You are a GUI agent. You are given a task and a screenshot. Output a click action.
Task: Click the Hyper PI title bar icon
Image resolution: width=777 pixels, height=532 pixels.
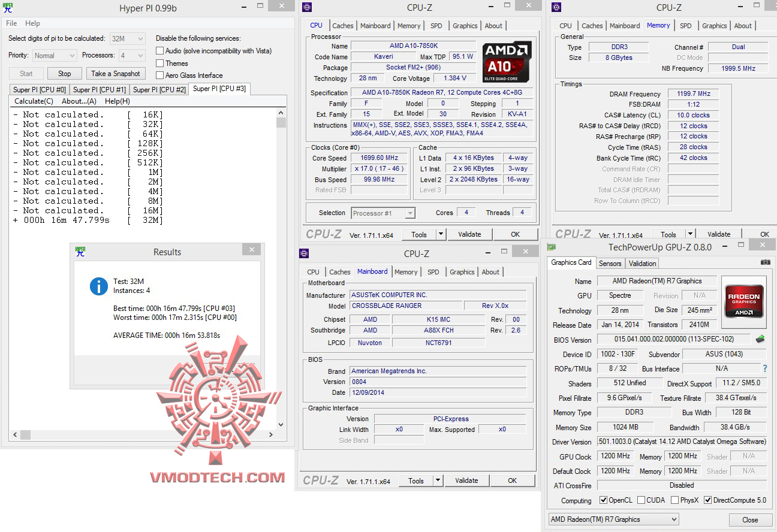(8, 7)
